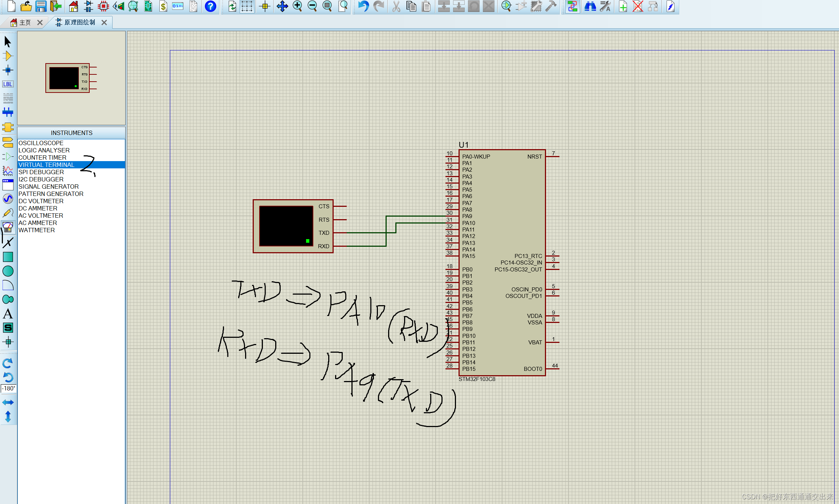
Task: Enable the zoom-to-area tool
Action: [x=343, y=6]
